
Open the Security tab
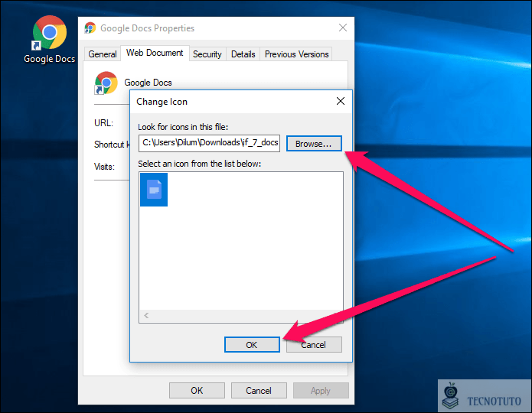[x=207, y=54]
